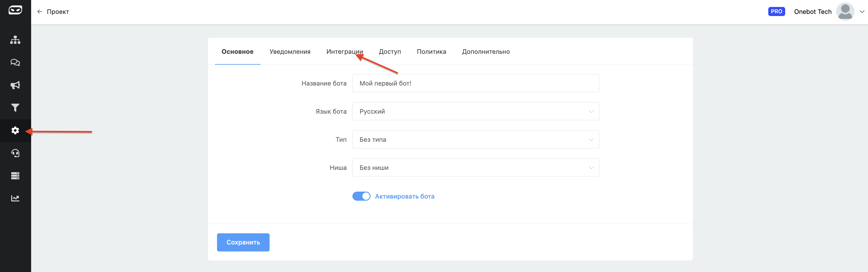Open the analytics chart icon
Image resolution: width=868 pixels, height=272 pixels.
click(x=15, y=198)
